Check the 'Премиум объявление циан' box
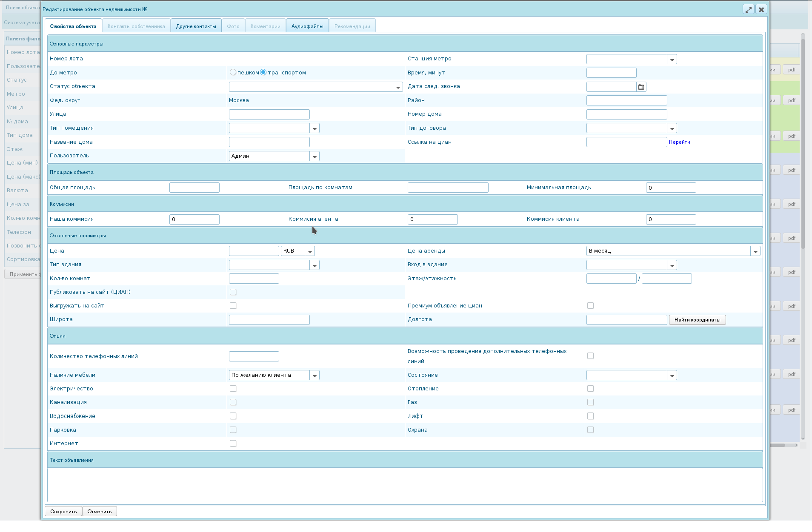 590,306
